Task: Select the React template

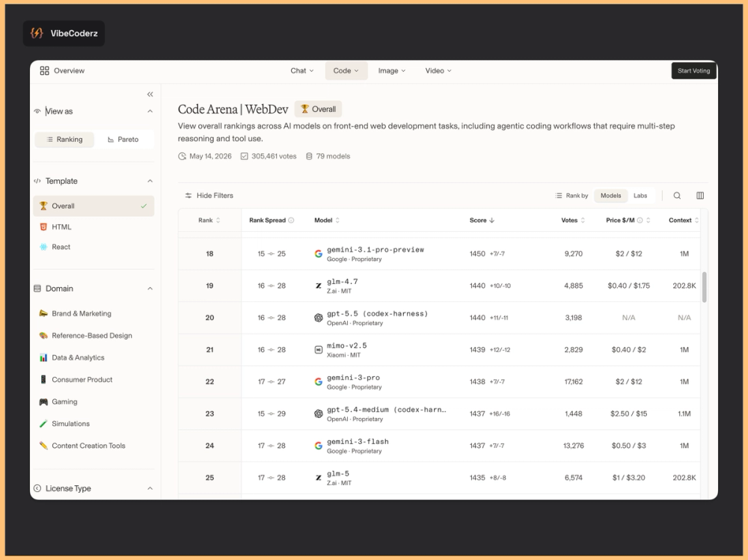Action: 94,247
